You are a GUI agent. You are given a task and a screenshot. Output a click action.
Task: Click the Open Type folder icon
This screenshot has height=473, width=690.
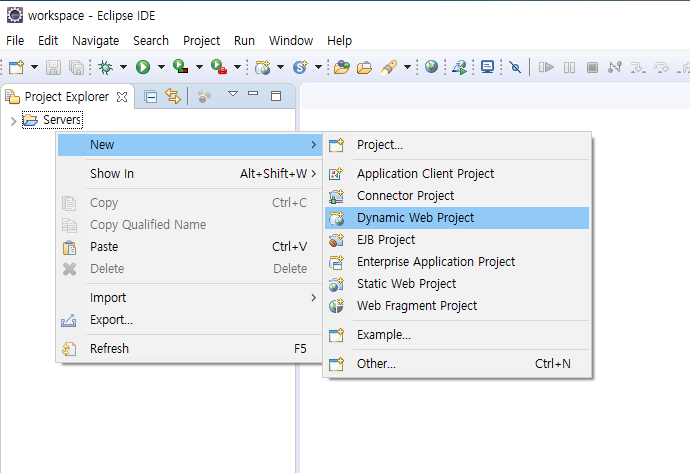(x=341, y=67)
